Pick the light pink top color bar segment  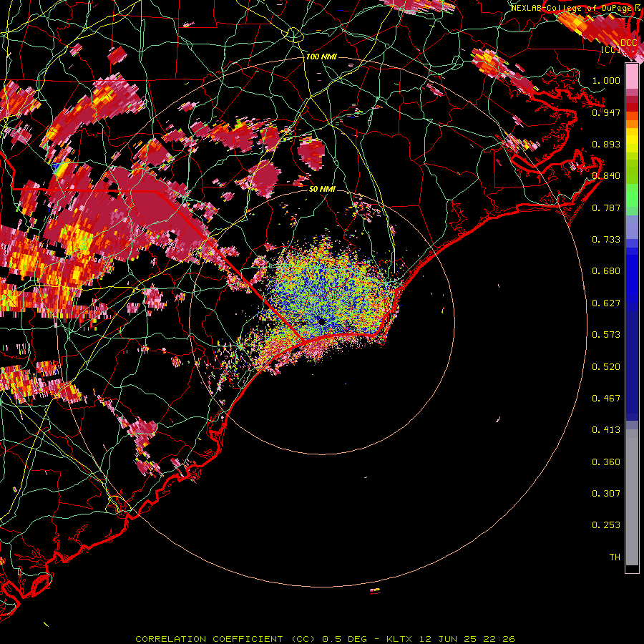click(632, 77)
